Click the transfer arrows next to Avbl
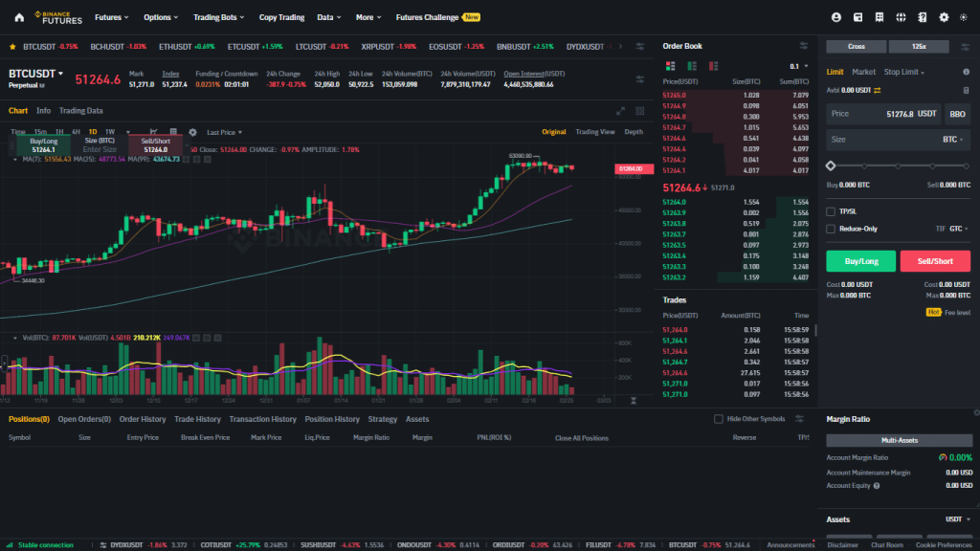This screenshot has height=551, width=980. pyautogui.click(x=877, y=90)
